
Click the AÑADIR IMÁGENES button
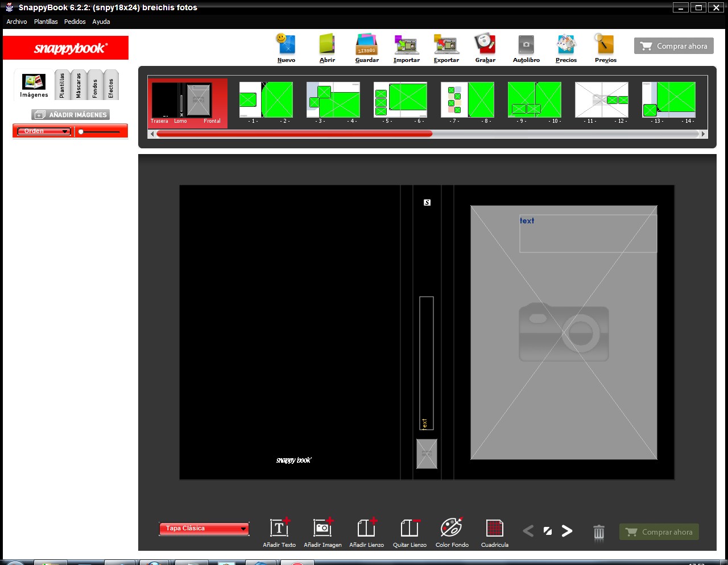click(71, 115)
